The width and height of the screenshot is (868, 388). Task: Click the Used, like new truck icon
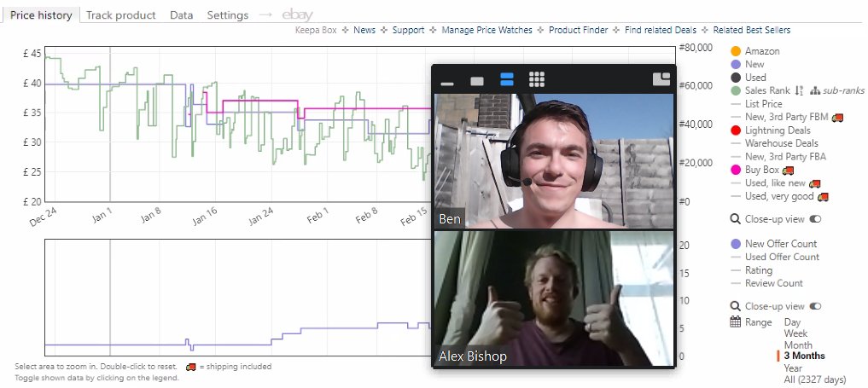814,183
